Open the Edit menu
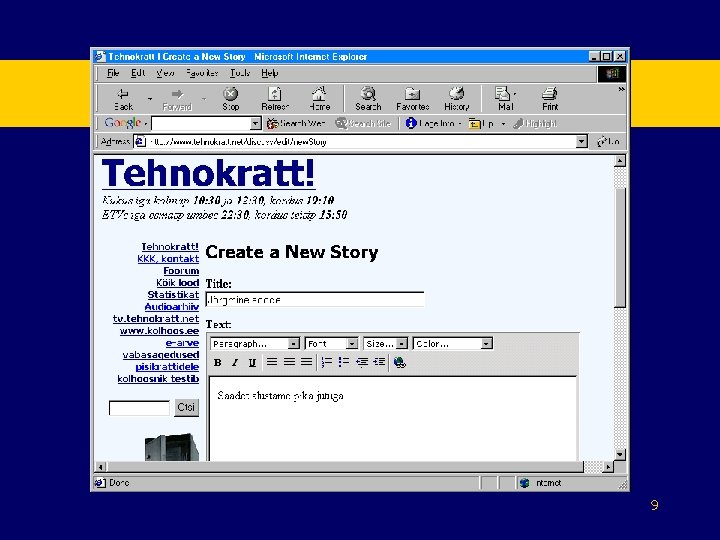Screen dimensions: 720x540 pos(138,73)
